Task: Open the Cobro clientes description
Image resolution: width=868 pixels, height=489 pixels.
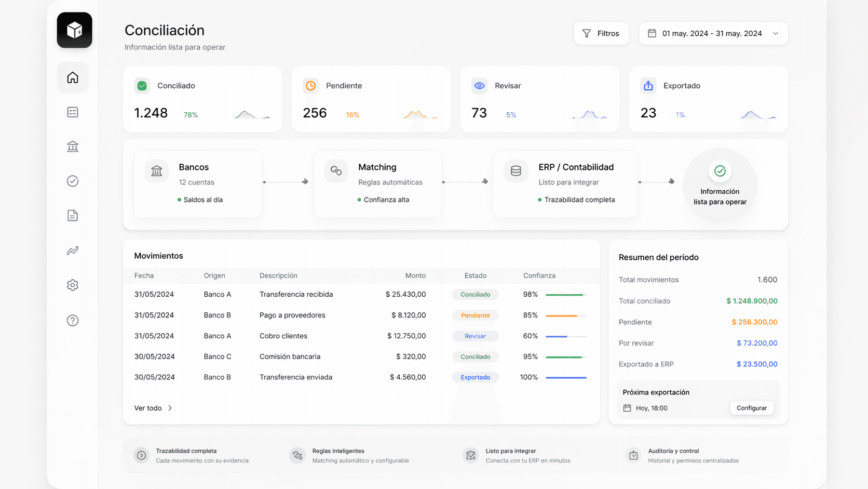Action: (283, 336)
